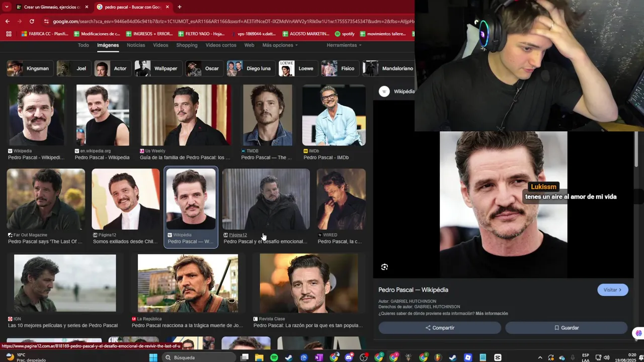Filter images by the 'Mandaloriano' chip
The image size is (644, 362).
[389, 68]
